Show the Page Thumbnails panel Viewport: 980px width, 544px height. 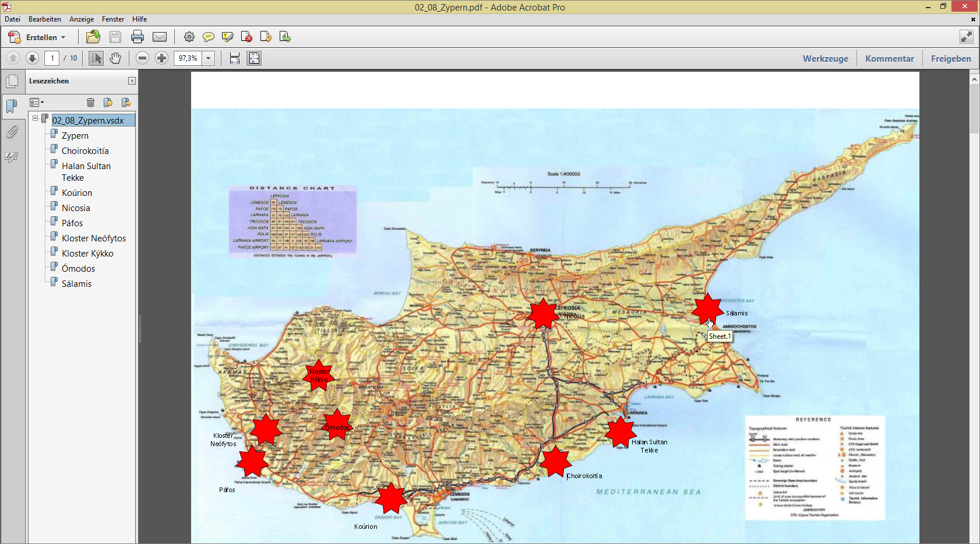point(12,82)
